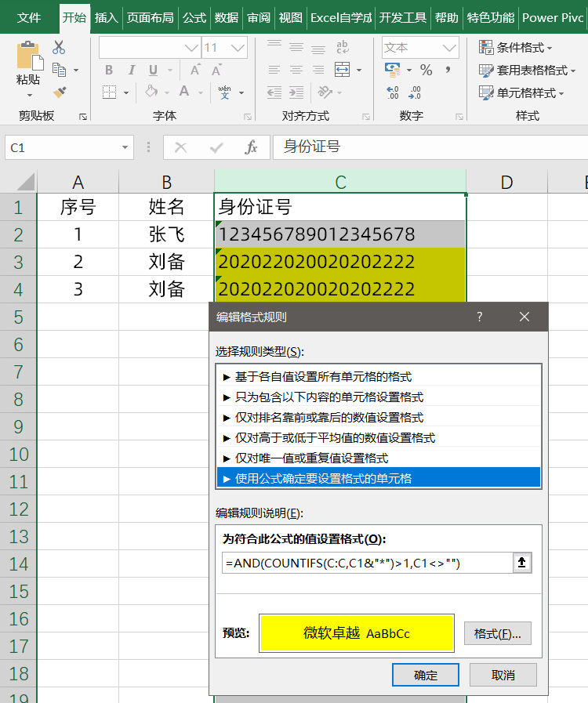
Task: Open format settings via 格式(F)... button
Action: 498,633
